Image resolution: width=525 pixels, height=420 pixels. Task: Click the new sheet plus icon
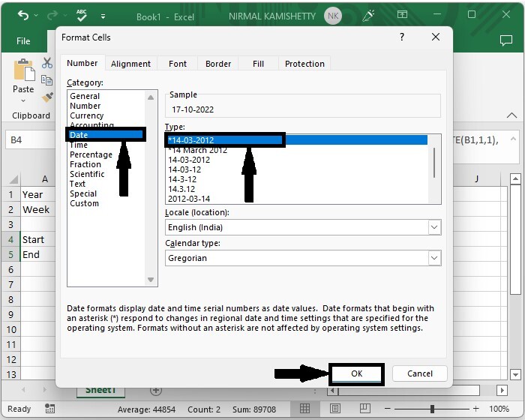click(x=156, y=391)
